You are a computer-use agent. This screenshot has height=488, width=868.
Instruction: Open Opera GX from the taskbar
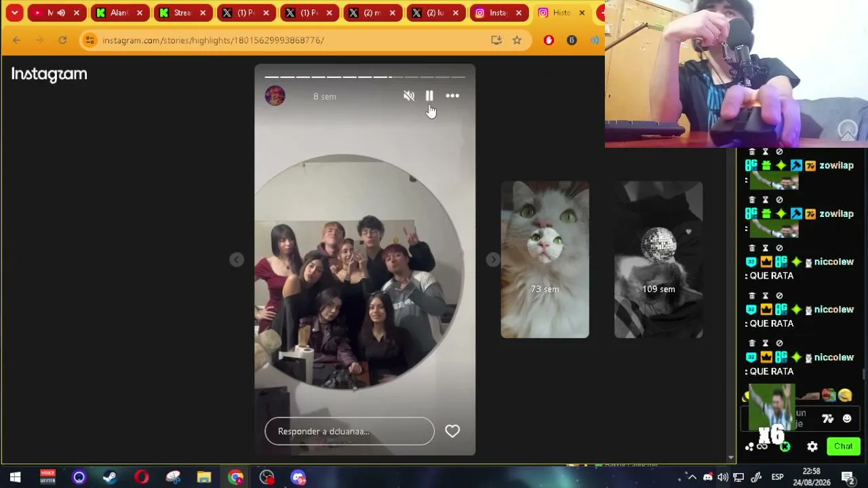[x=141, y=477]
